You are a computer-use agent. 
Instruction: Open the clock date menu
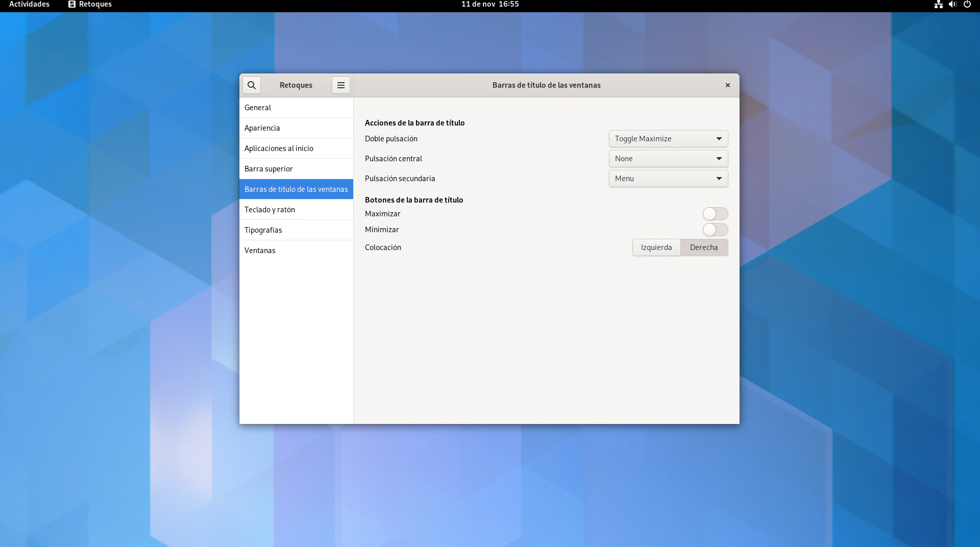point(490,5)
